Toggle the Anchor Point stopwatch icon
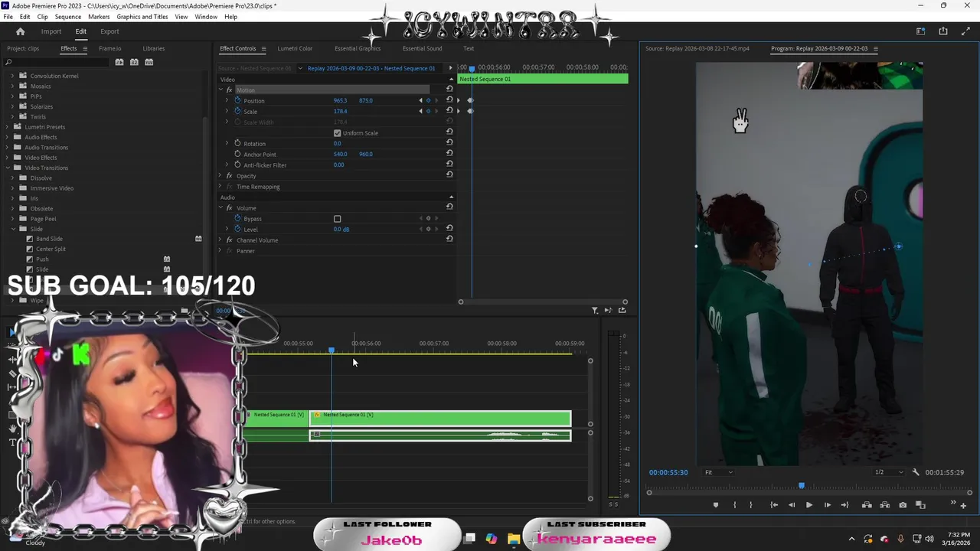980x551 pixels. point(237,154)
